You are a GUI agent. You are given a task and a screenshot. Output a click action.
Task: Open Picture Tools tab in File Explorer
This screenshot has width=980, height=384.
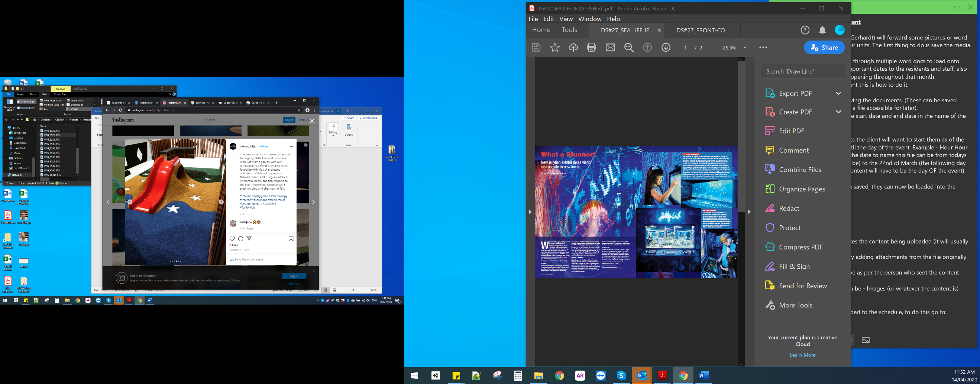point(60,94)
